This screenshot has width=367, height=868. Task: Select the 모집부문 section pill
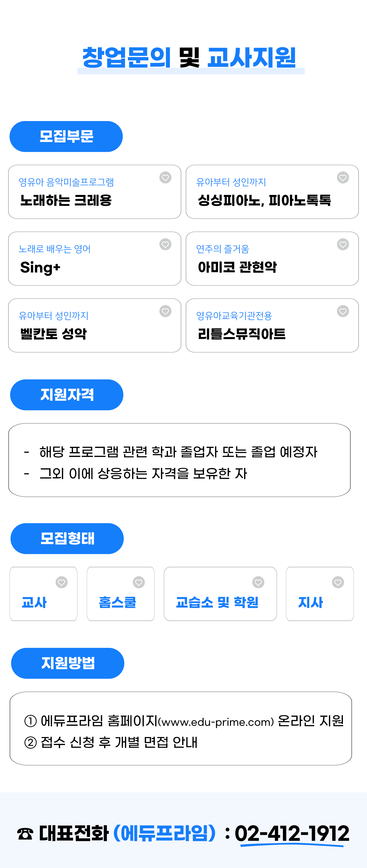[66, 137]
